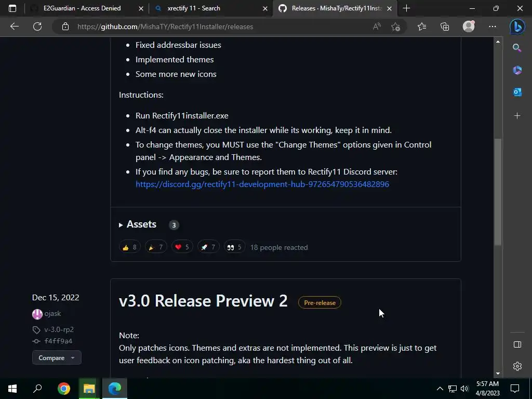
Task: Click the Microsoft Edge taskbar icon
Action: pos(115,389)
